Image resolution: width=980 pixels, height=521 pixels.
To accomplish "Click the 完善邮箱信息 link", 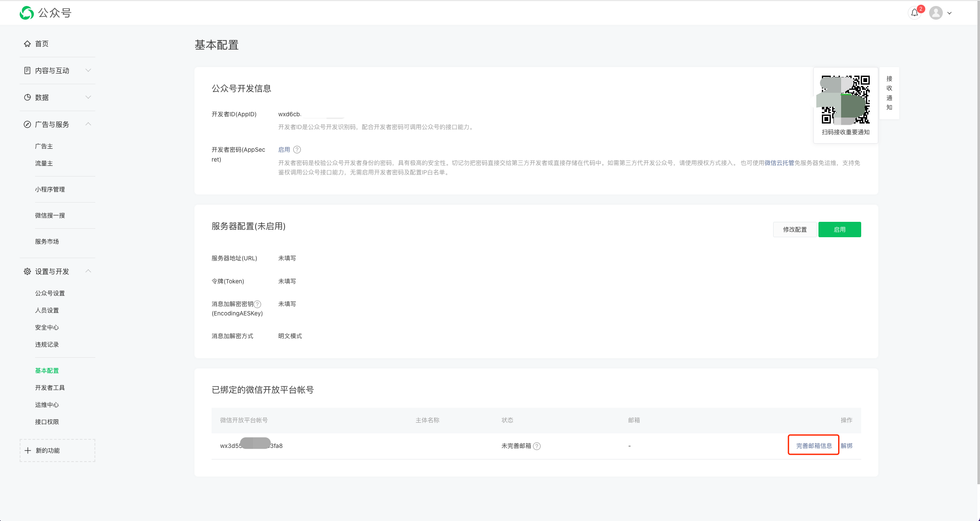I will (x=814, y=446).
